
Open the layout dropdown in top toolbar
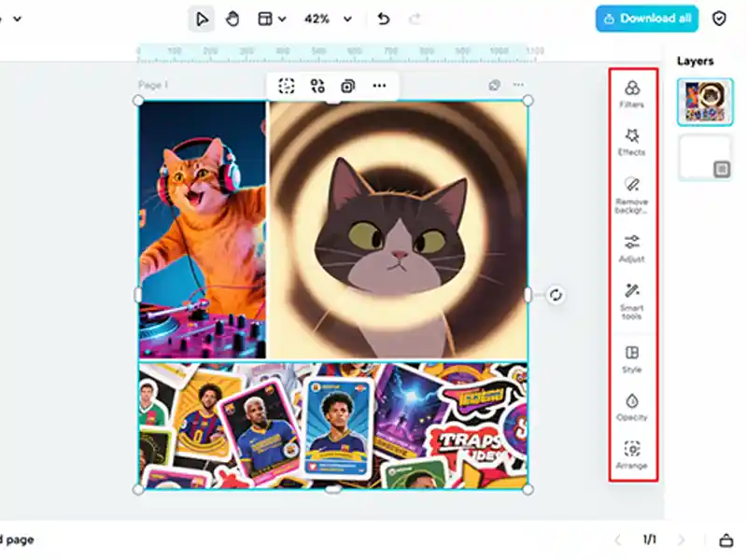tap(272, 19)
